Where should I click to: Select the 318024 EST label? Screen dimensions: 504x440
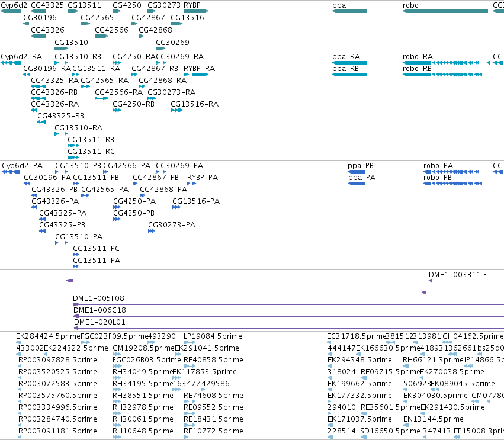point(341,372)
